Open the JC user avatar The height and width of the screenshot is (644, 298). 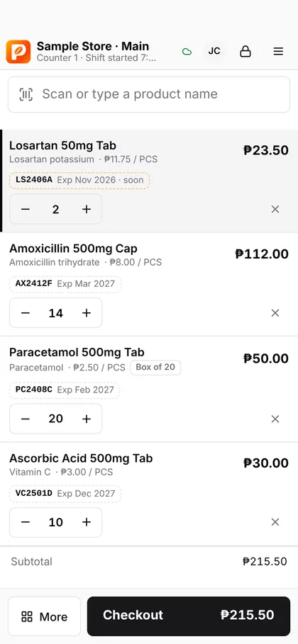[214, 51]
